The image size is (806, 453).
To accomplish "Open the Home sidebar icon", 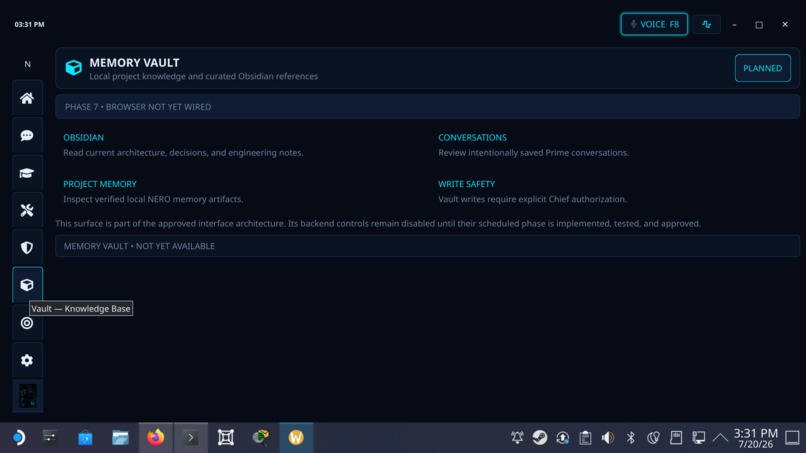I will tap(27, 98).
